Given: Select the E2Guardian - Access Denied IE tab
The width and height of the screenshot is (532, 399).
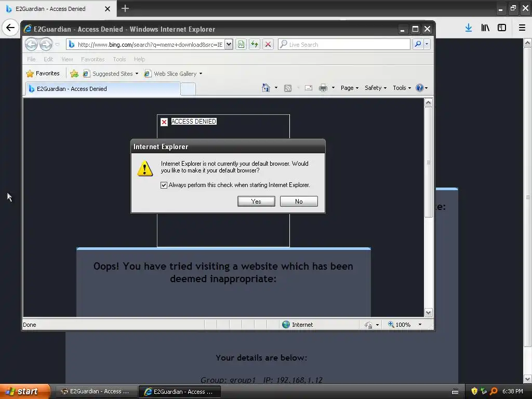Looking at the screenshot, I should click(103, 88).
